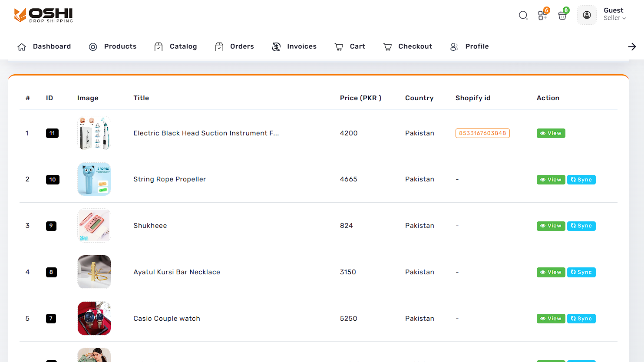
Task: Sync the Ayatul Kursi Bar Necklace product
Action: click(x=581, y=272)
